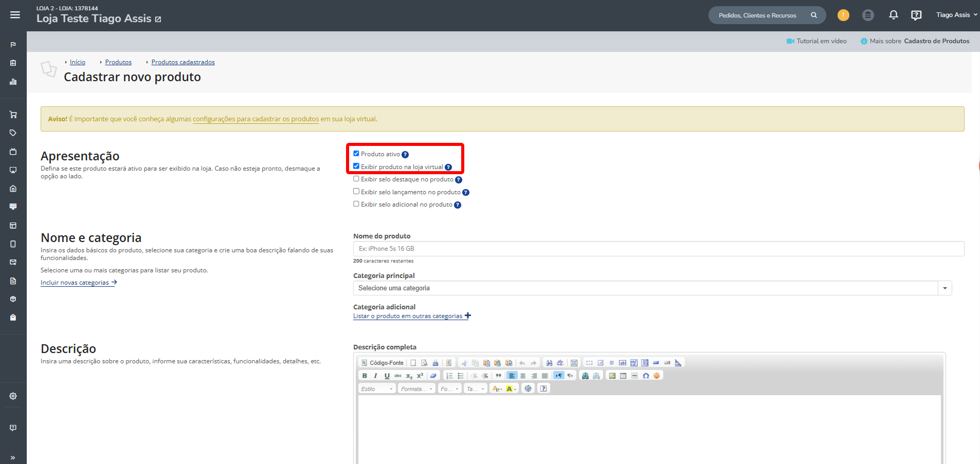Insert a radio button form field
This screenshot has width=980, height=464.
coord(612,363)
